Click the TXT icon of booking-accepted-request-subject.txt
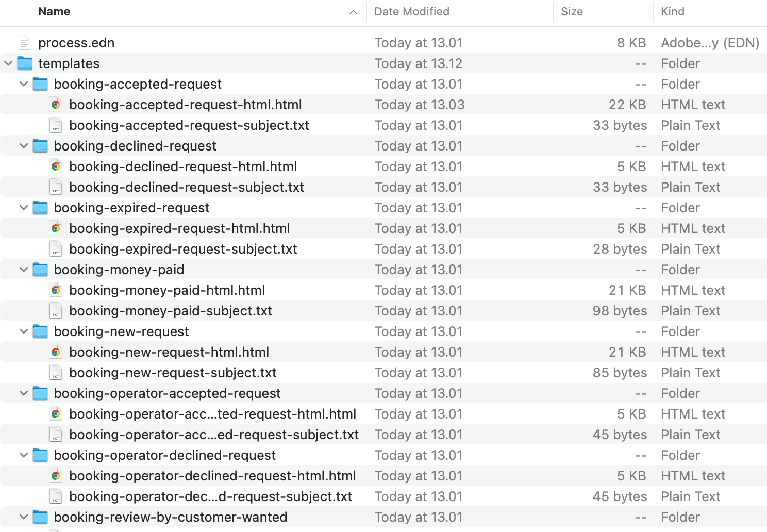 [56, 125]
